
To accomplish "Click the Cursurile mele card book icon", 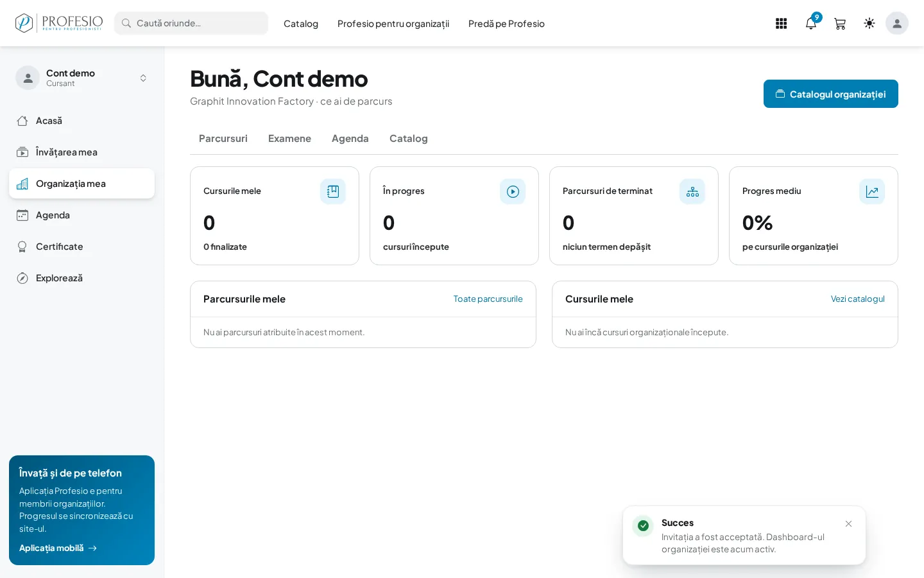I will [x=333, y=191].
